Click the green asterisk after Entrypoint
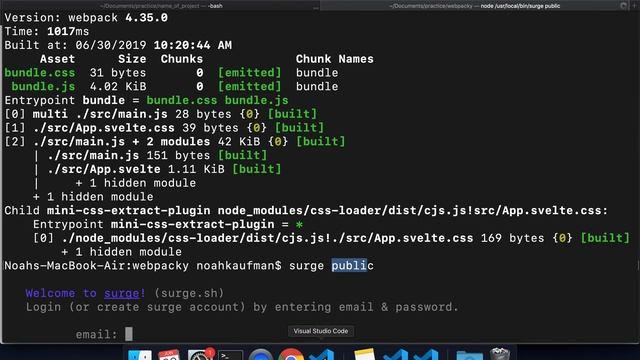Image resolution: width=640 pixels, height=360 pixels. (300, 224)
